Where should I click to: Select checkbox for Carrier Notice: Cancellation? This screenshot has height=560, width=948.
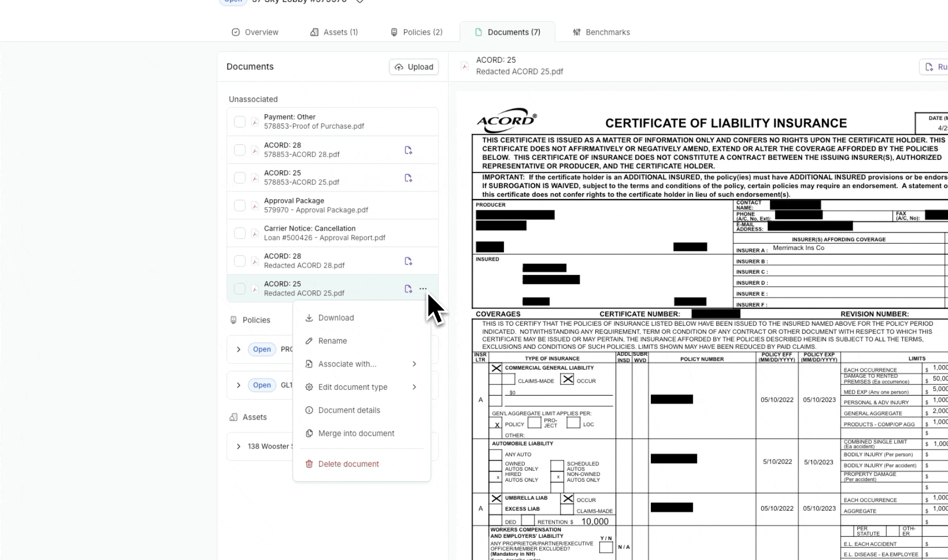click(x=240, y=233)
